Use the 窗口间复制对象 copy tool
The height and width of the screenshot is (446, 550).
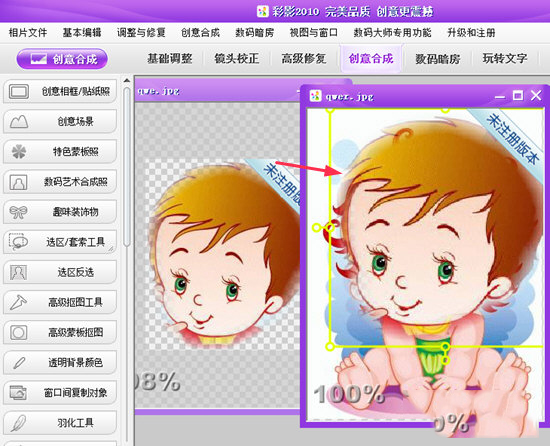[x=60, y=393]
